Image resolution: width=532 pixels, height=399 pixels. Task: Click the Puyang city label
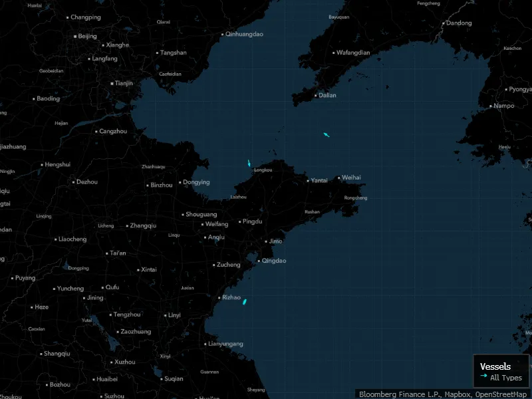pos(25,278)
